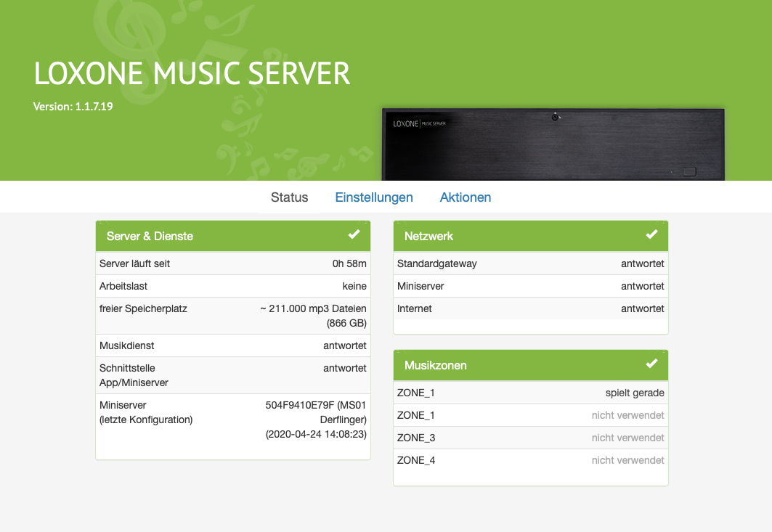This screenshot has height=532, width=772.
Task: Click the 'freier Speicherplatz' label
Action: (x=143, y=309)
